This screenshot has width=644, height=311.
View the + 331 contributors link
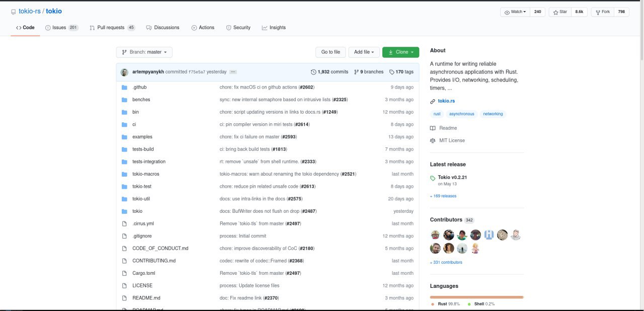(446, 262)
